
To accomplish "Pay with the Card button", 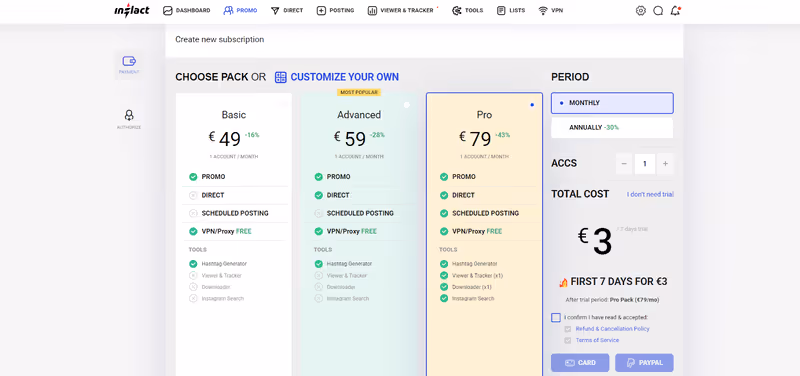I will point(580,363).
